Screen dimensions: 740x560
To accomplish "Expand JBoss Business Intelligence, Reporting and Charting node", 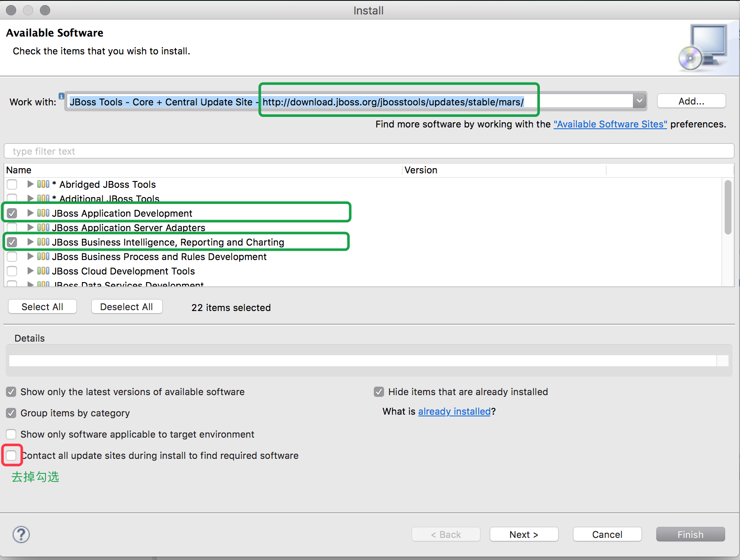I will click(30, 242).
